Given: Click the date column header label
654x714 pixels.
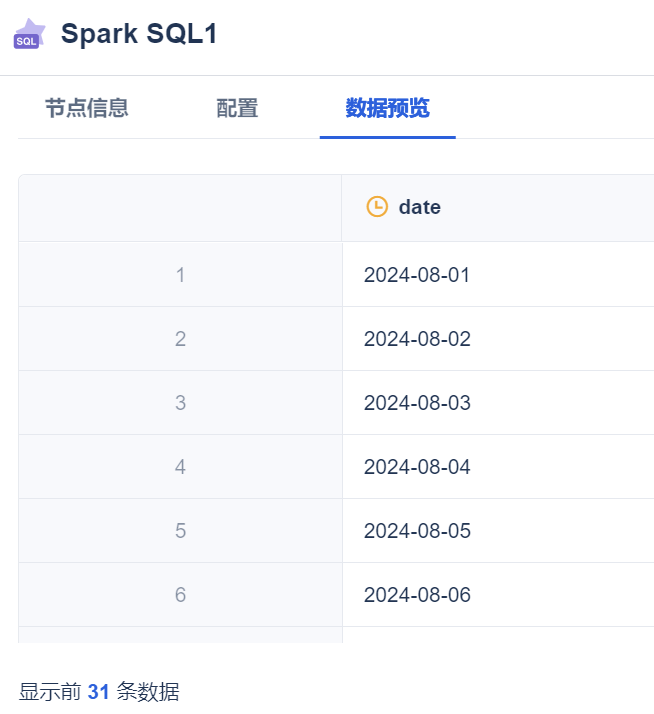Looking at the screenshot, I should 419,207.
